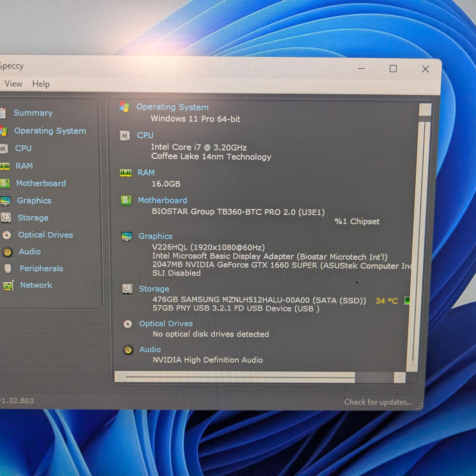Click the CPU heading link in summary

point(145,135)
